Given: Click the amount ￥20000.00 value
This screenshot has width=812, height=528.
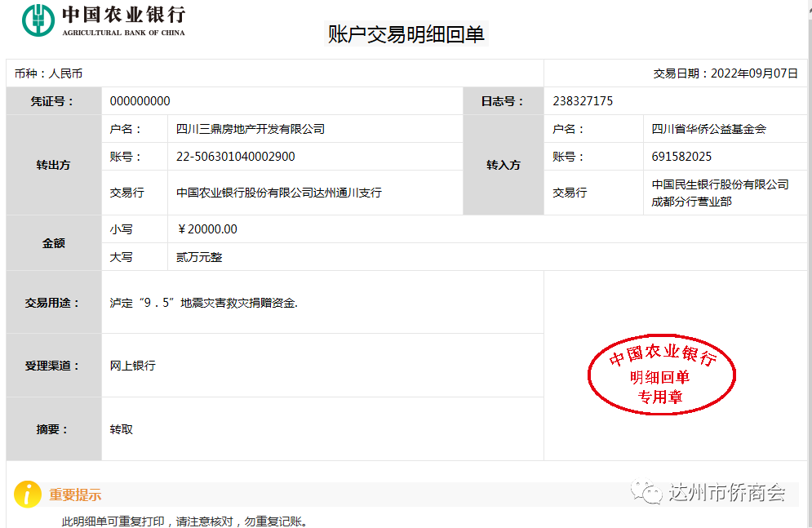Looking at the screenshot, I should coord(207,229).
